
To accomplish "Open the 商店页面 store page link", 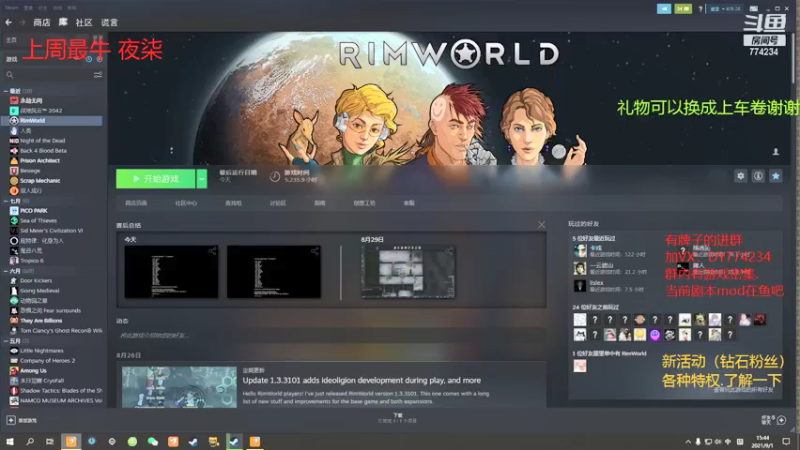I will tap(136, 203).
